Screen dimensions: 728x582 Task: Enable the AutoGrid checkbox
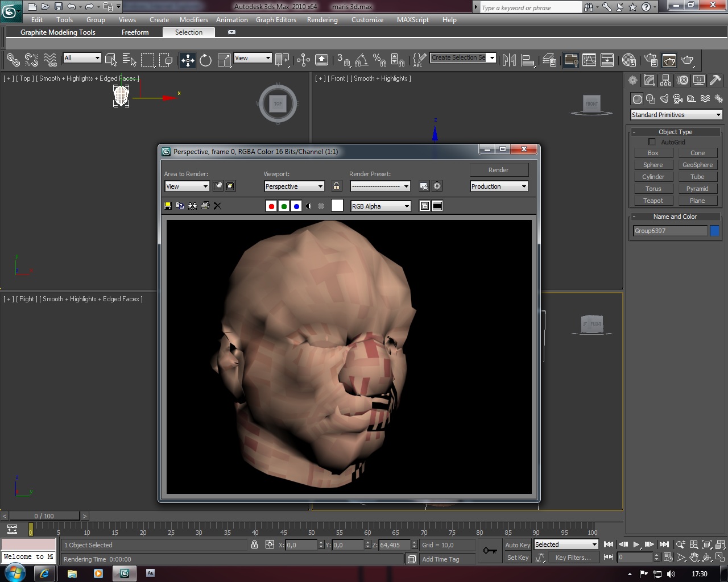coord(652,142)
